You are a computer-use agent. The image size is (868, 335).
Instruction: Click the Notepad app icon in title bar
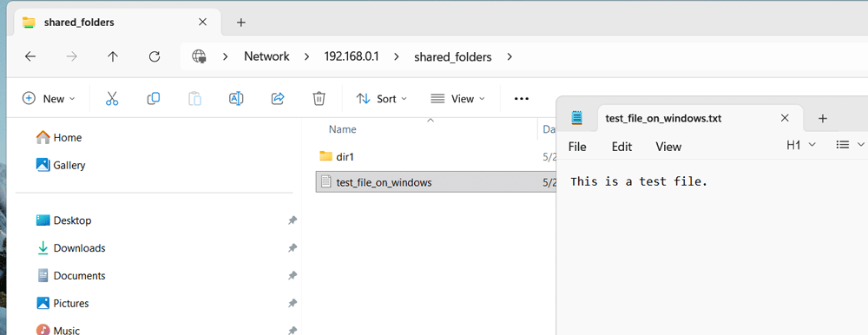577,117
